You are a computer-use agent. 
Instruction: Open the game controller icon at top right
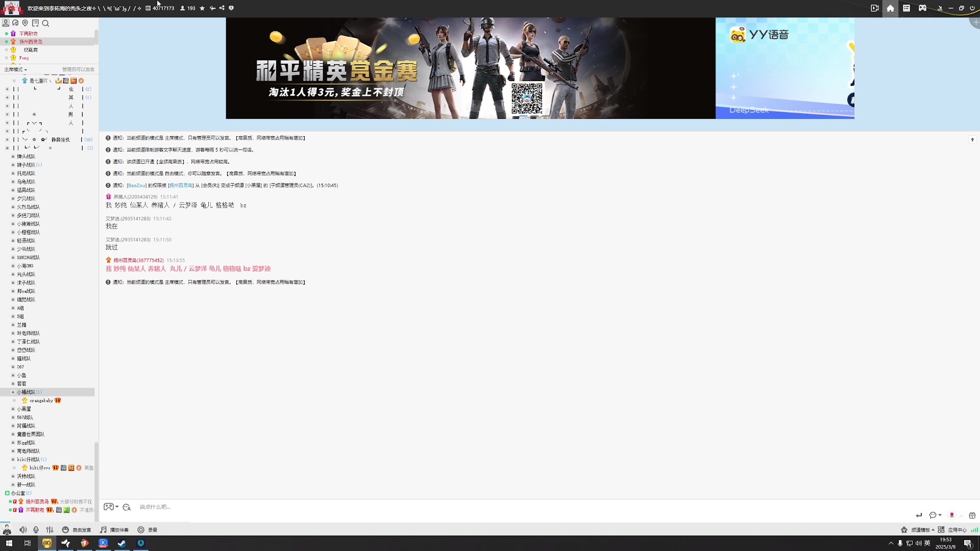[x=922, y=8]
